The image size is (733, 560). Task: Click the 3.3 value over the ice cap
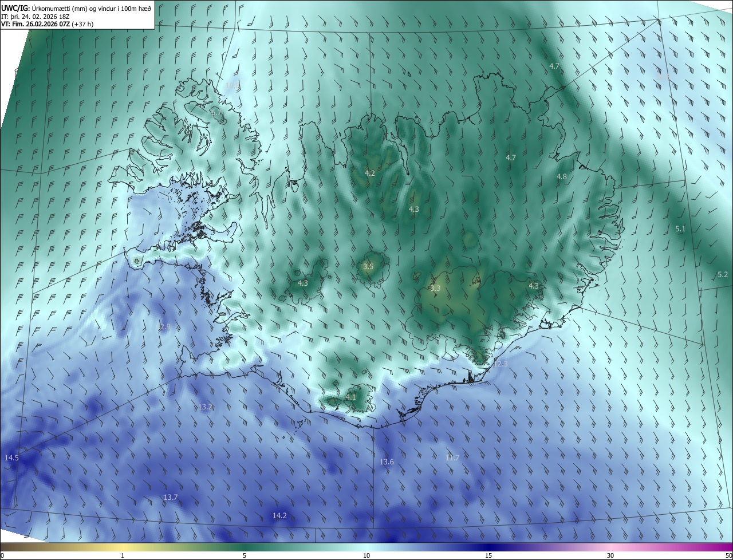pos(435,288)
